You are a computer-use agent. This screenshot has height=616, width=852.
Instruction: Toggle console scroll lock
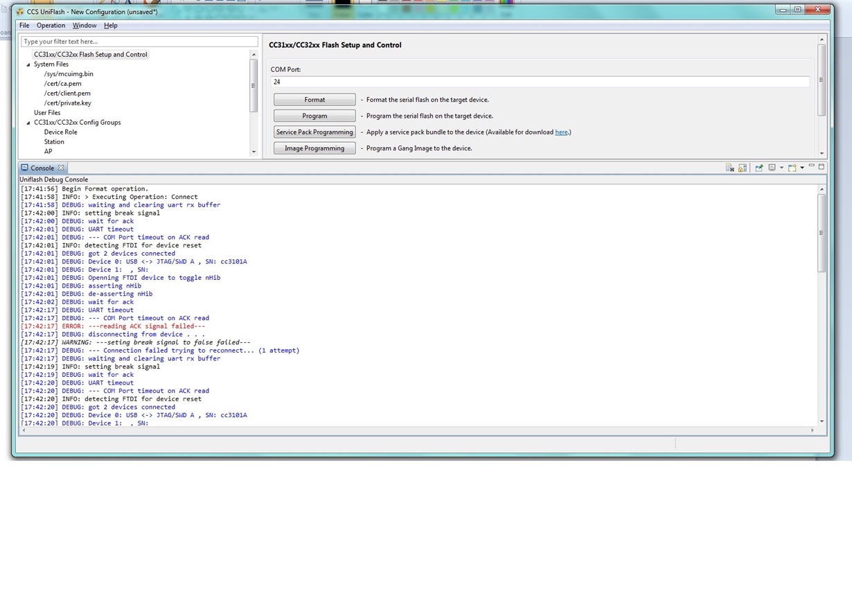point(743,168)
